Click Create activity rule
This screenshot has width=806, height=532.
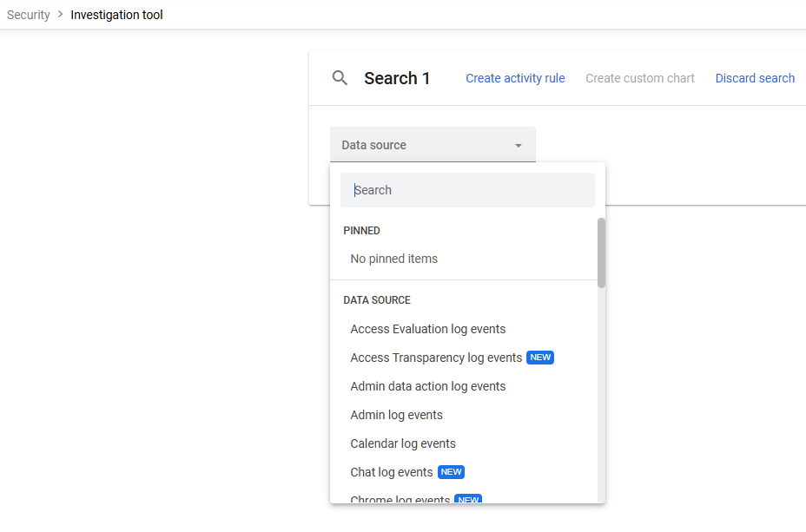[515, 78]
